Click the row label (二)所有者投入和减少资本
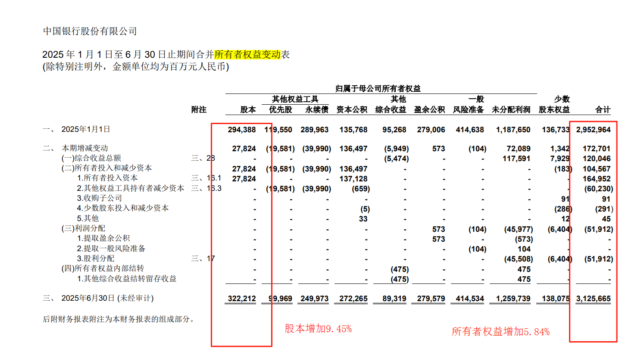This screenshot has height=355, width=644. (x=107, y=168)
